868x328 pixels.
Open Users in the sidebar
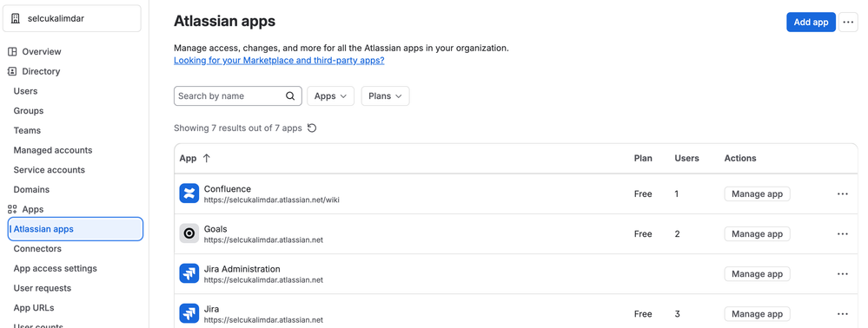click(x=25, y=91)
